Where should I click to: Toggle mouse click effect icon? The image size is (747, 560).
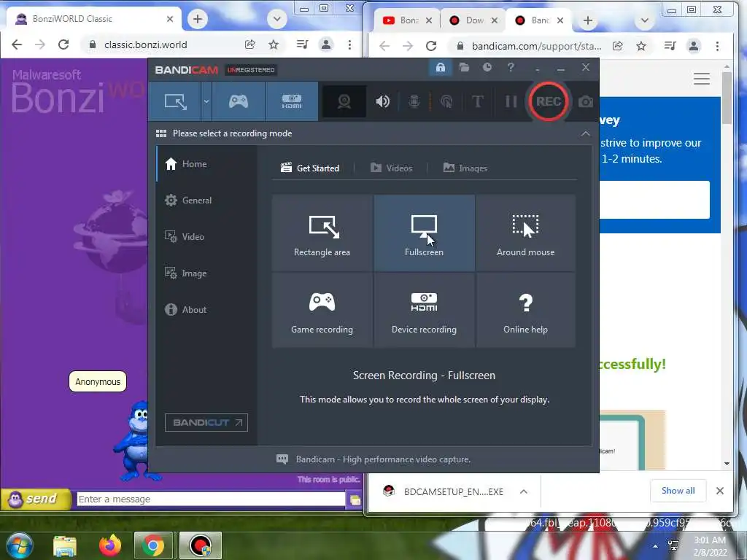tap(446, 101)
